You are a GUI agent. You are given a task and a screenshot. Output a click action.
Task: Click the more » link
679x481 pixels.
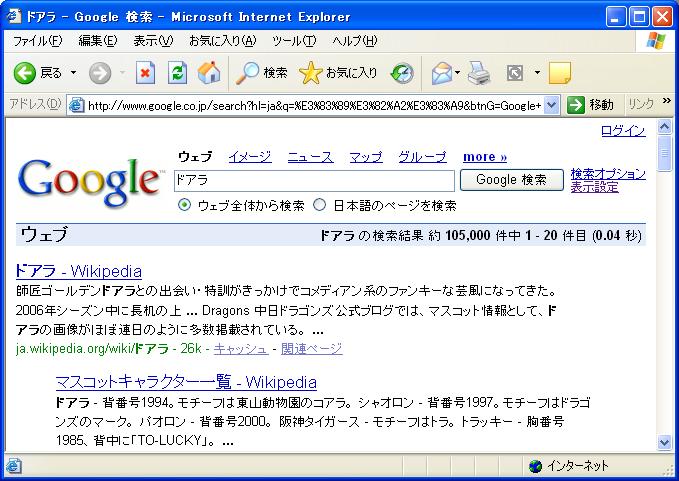click(x=485, y=157)
